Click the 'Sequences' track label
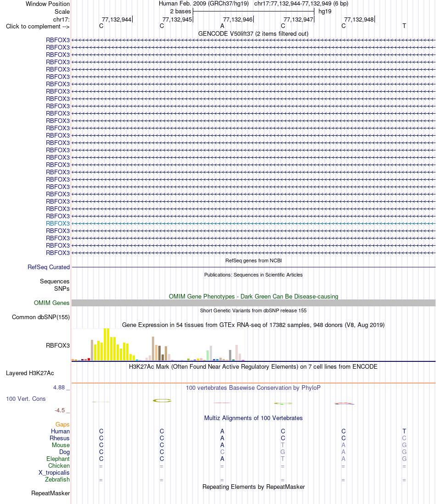 tap(55, 281)
